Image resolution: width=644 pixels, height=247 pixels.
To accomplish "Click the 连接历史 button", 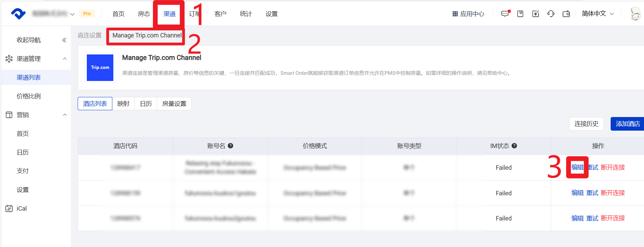I will click(586, 124).
